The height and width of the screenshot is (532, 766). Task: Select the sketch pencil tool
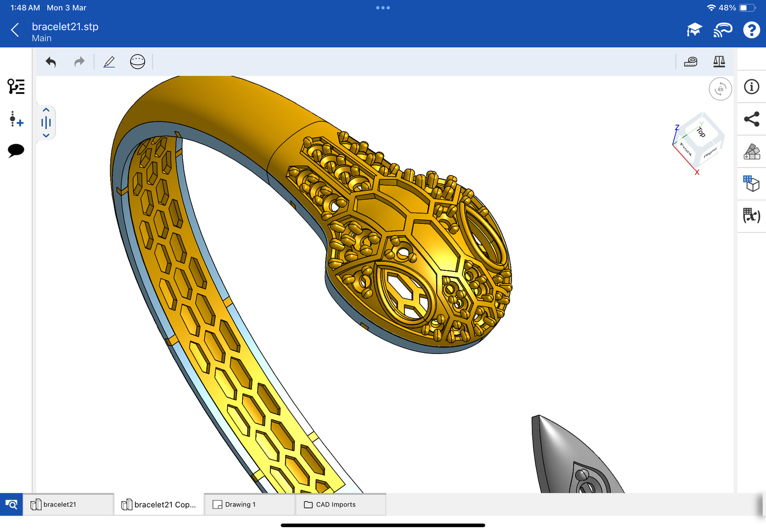point(109,62)
